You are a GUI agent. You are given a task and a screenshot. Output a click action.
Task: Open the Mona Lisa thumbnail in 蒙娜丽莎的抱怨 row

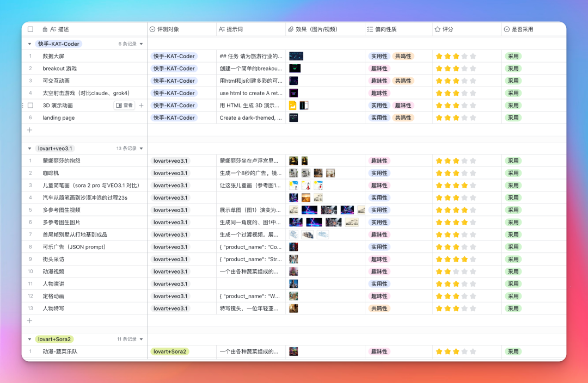point(293,160)
